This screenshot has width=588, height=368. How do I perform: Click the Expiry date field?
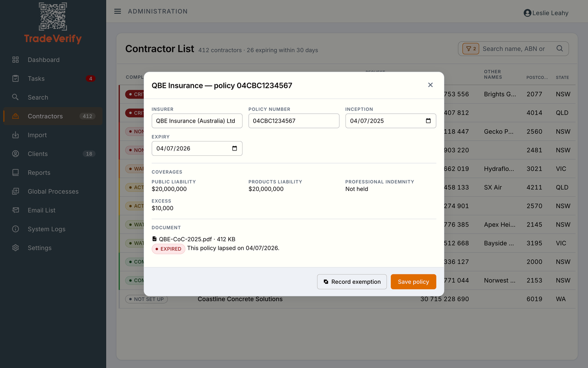click(197, 148)
